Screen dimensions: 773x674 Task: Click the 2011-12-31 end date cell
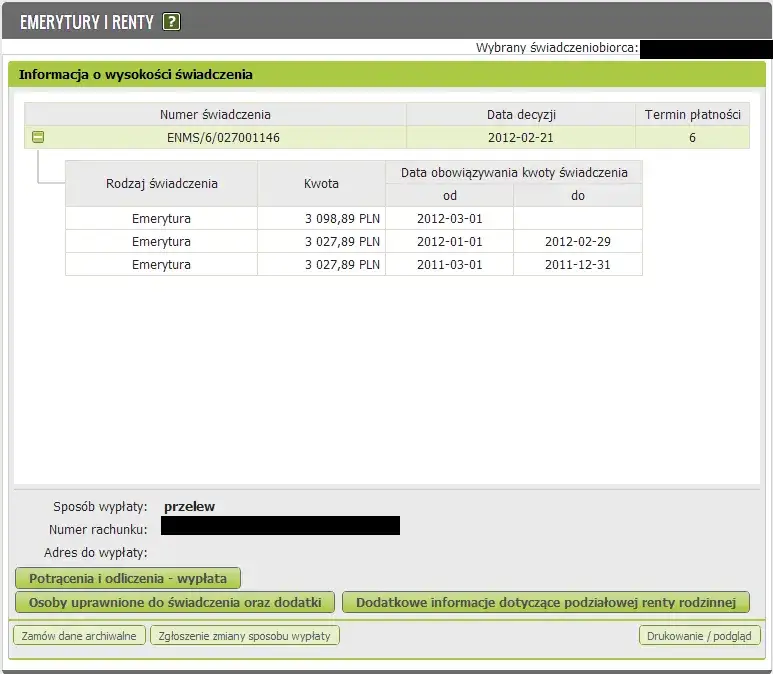point(577,265)
